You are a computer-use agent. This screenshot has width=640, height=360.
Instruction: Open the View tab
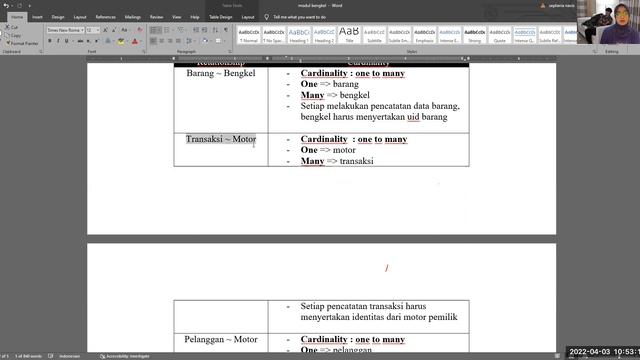[176, 17]
